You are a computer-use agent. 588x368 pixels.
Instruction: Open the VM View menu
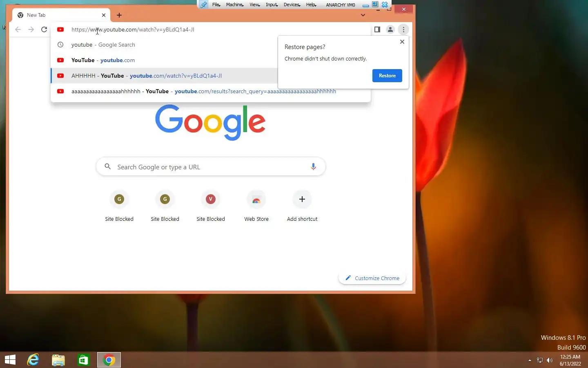point(255,4)
